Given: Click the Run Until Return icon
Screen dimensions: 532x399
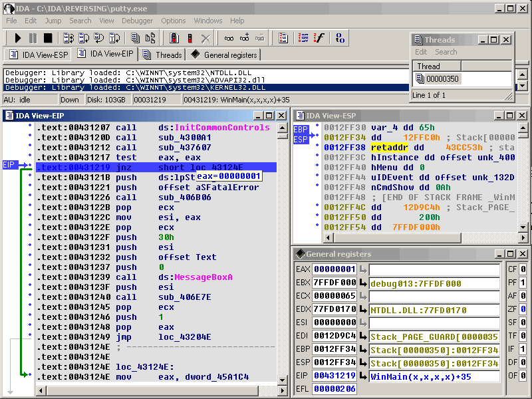Looking at the screenshot, I should click(98, 38).
